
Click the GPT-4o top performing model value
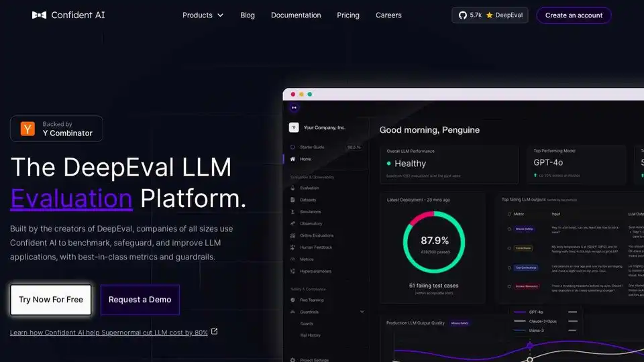tap(548, 162)
